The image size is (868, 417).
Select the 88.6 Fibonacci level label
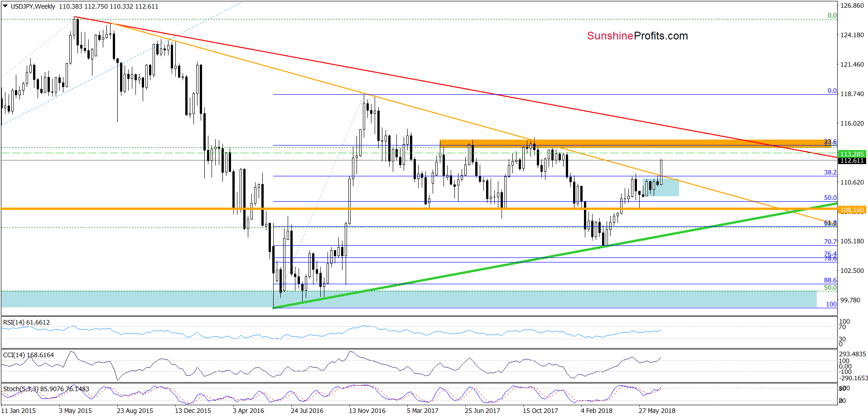(830, 280)
